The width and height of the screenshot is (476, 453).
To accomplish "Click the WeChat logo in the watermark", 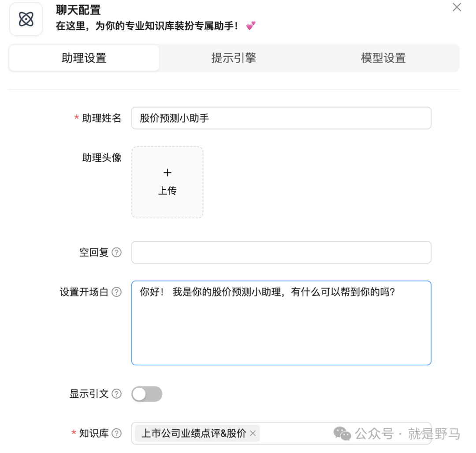I will (342, 434).
